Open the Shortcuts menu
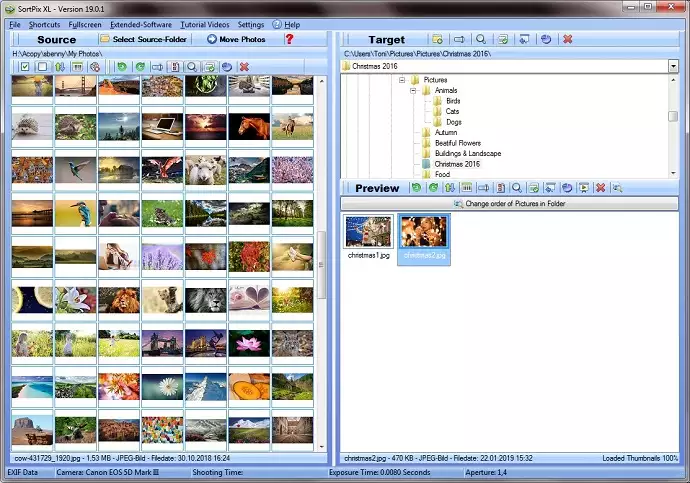 (44, 23)
